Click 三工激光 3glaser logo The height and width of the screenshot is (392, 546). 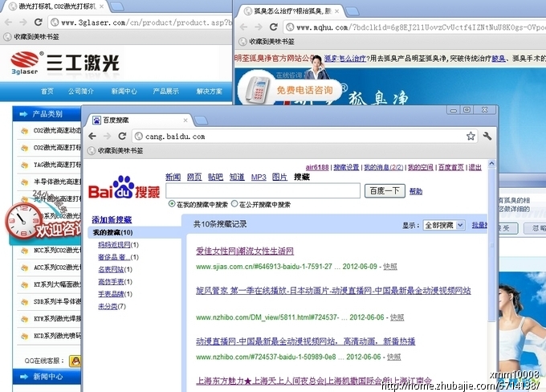[x=65, y=63]
